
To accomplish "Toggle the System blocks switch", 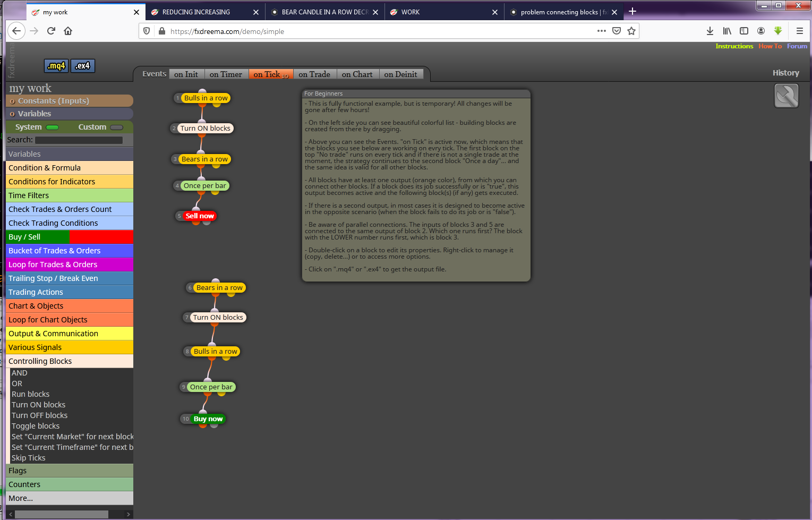I will tap(52, 127).
